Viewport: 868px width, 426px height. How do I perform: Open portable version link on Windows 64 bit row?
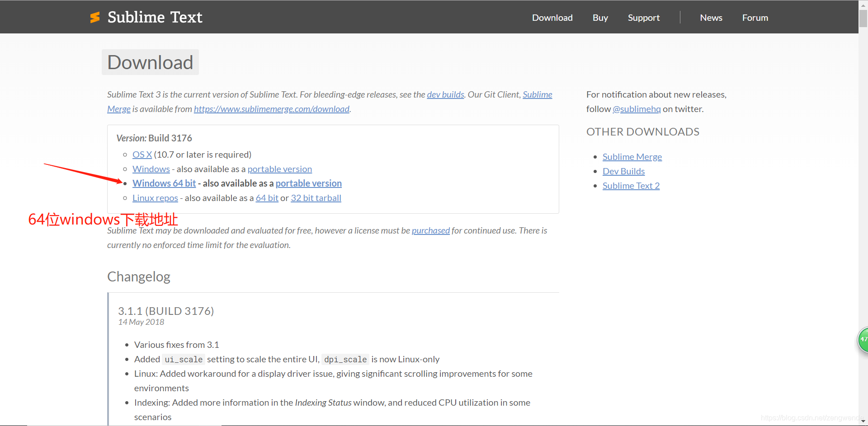point(308,183)
